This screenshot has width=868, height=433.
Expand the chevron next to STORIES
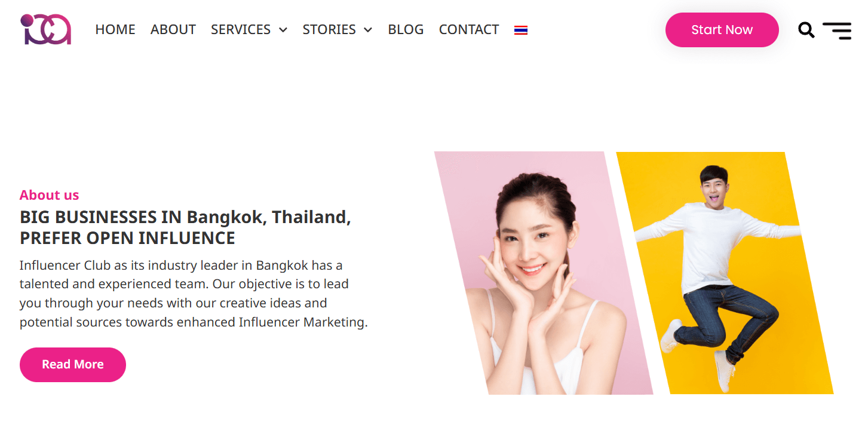(368, 30)
